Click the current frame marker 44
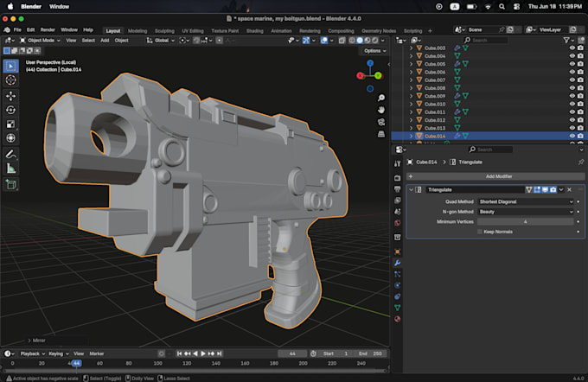 point(76,363)
